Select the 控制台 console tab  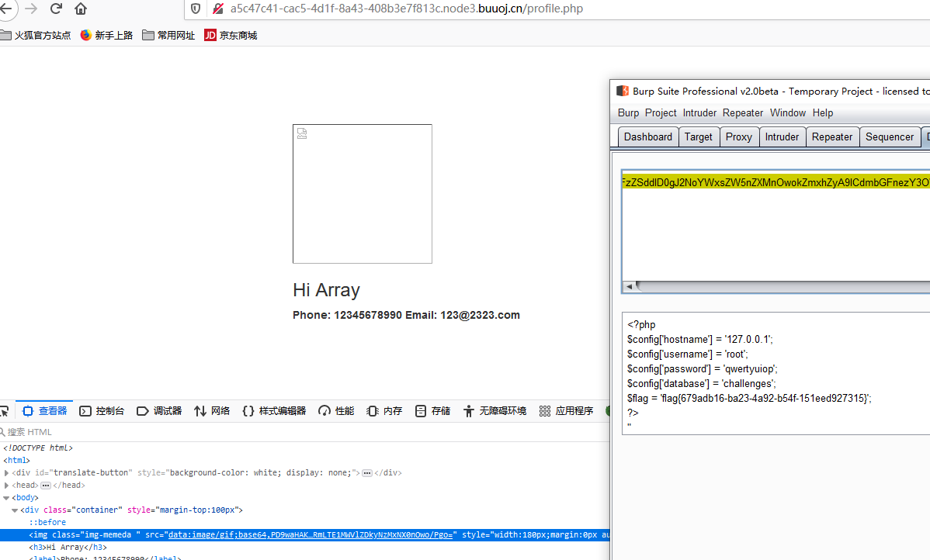pos(102,410)
